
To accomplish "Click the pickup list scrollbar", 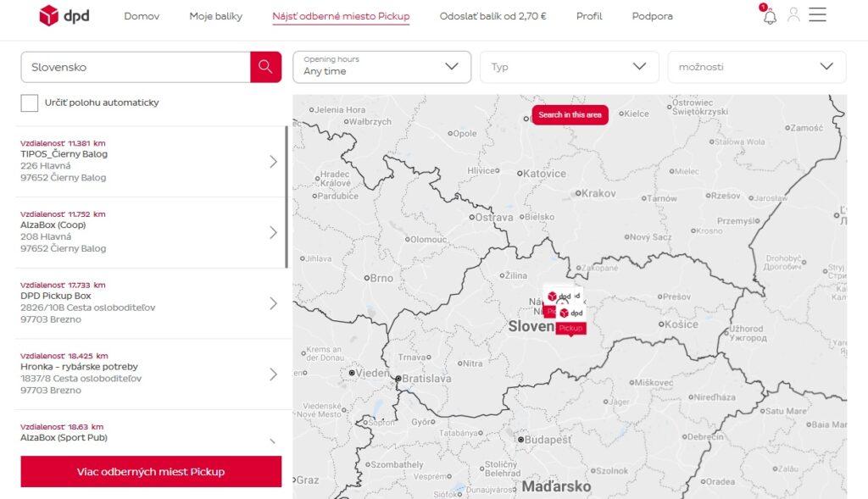I will pos(287,197).
